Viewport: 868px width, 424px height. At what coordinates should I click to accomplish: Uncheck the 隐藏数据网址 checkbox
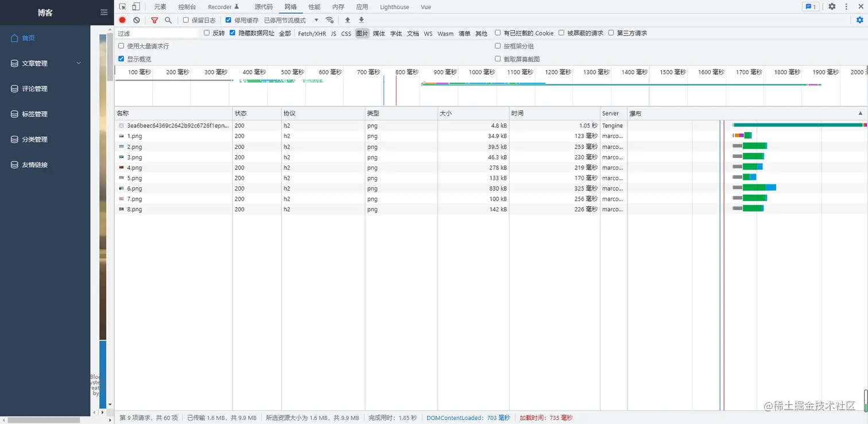(x=232, y=33)
